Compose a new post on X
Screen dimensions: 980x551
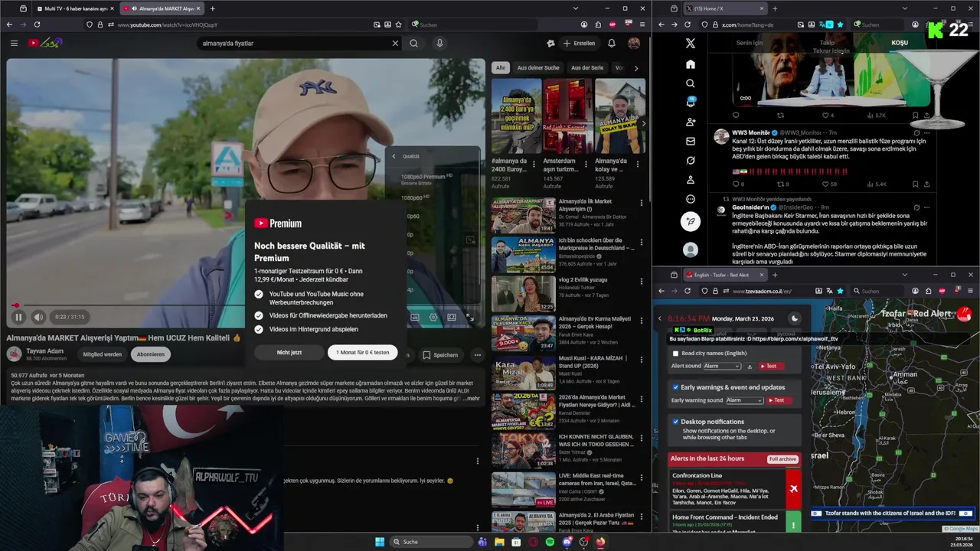[x=691, y=222]
